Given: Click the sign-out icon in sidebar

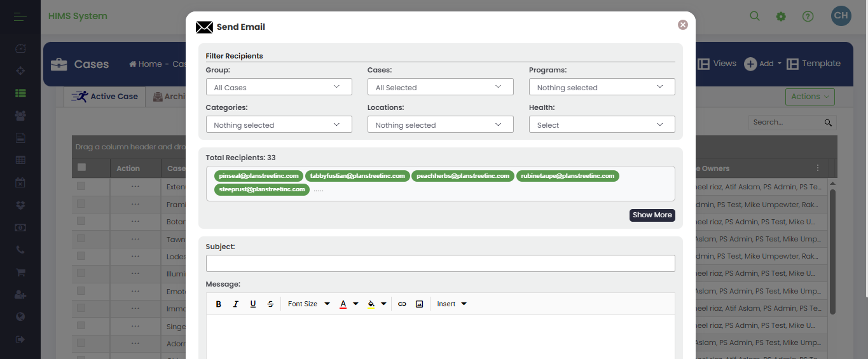Looking at the screenshot, I should tap(20, 339).
